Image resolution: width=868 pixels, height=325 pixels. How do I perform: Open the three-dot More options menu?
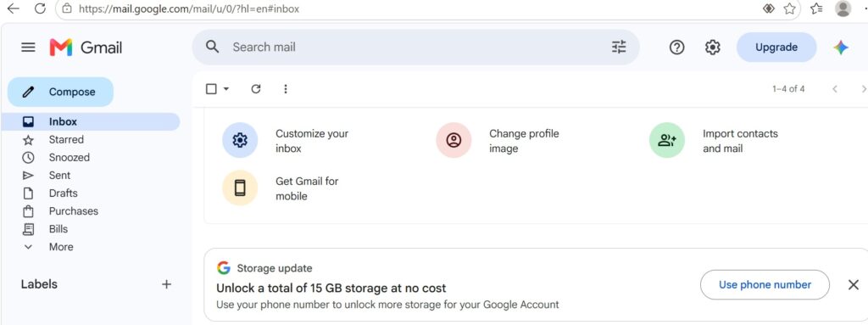pos(286,89)
